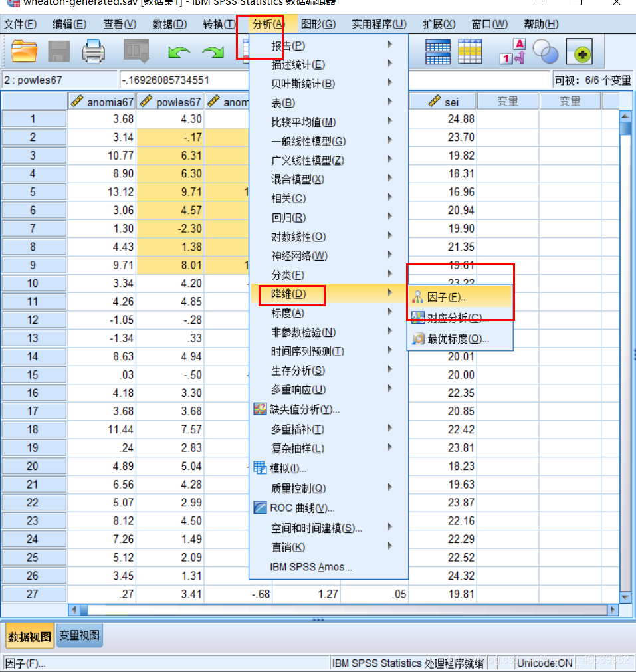This screenshot has height=672, width=636.
Task: Open the 帮助(H) menu
Action: [x=541, y=24]
